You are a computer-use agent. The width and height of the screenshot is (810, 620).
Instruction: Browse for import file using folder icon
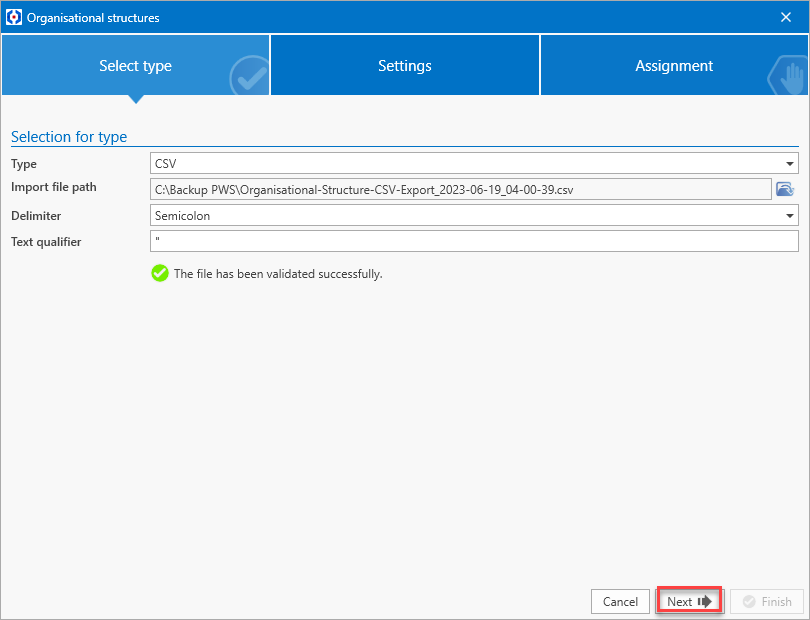point(785,189)
